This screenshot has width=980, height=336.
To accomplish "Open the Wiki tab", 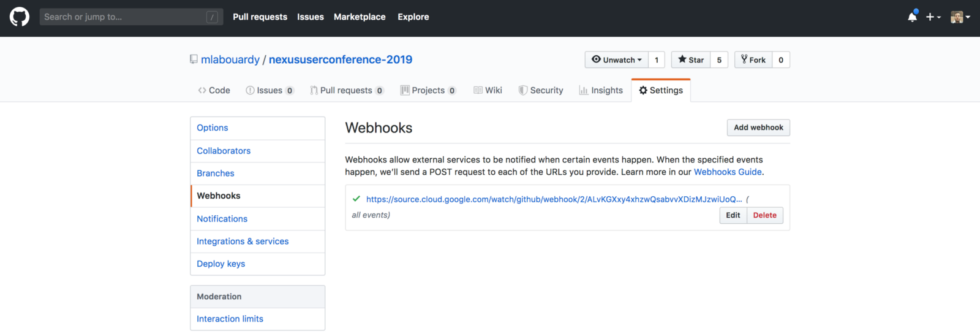I will [x=488, y=90].
